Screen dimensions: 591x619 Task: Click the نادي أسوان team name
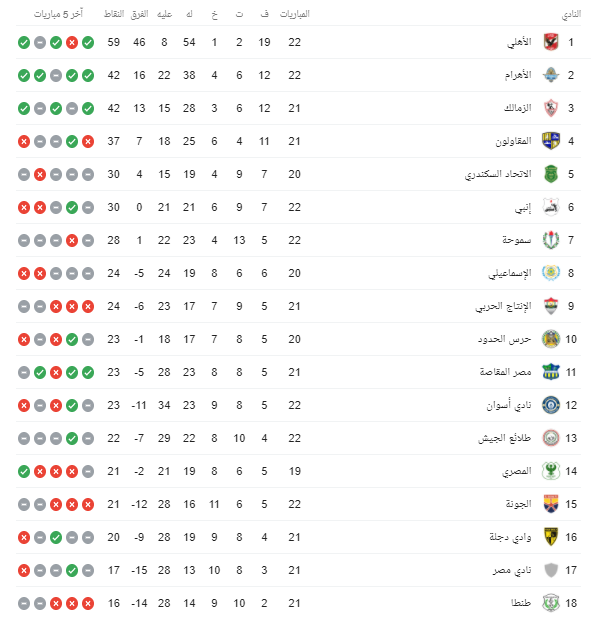508,405
